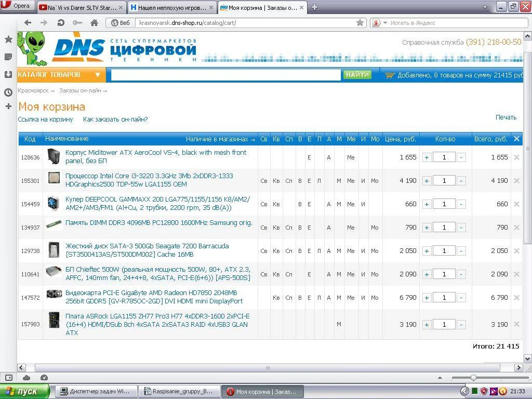532x399 pixels.
Task: Click quantity field for AeroCool case
Action: coord(444,157)
